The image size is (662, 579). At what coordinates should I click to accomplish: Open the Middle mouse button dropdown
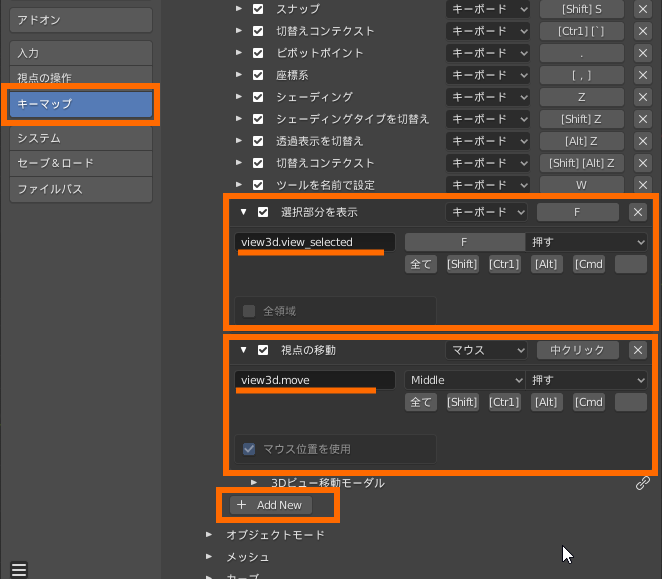tap(465, 380)
